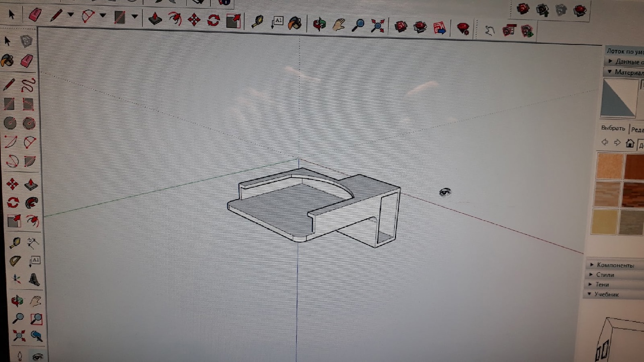Select the Axes tool in the left palette
Viewport: 644px width, 362px height.
[x=16, y=279]
